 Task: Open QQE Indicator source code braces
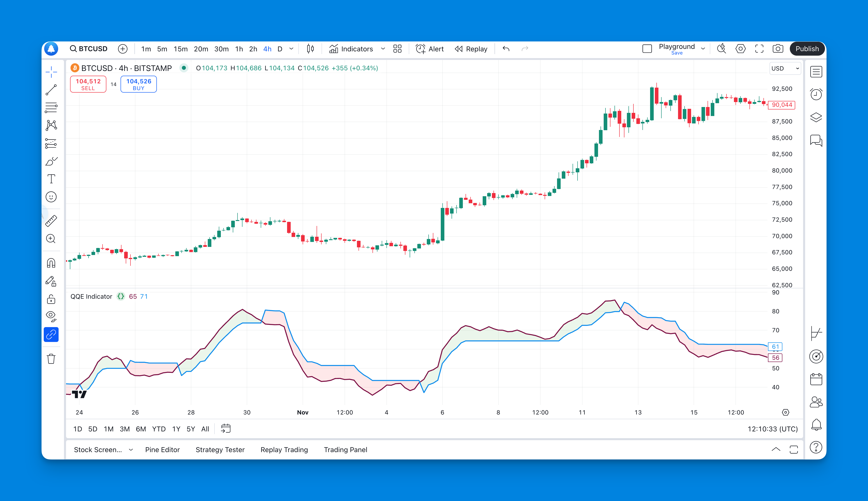click(x=121, y=296)
